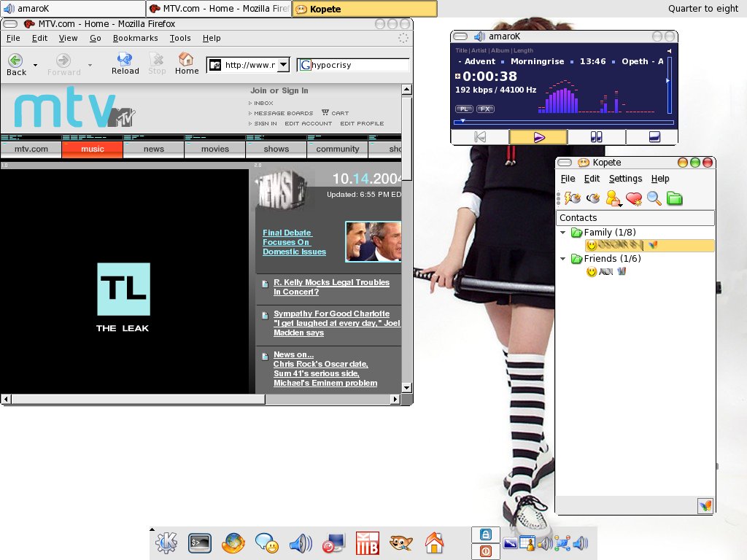Select the music tab on MTV site

pyautogui.click(x=93, y=149)
